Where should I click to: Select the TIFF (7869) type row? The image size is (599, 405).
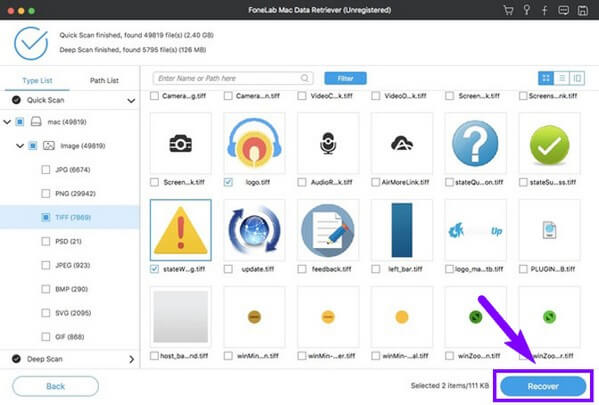coord(70,217)
